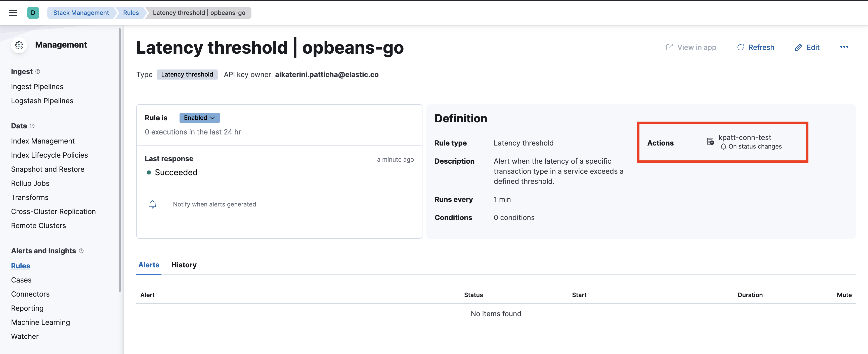Open Cases in sidebar
The image size is (868, 354).
pyautogui.click(x=21, y=280)
